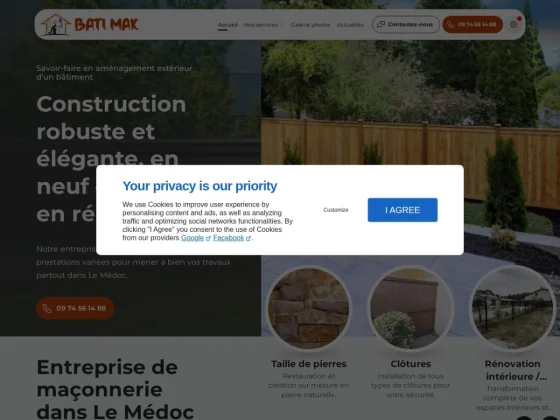Click external link icon beside Google

pos(208,239)
